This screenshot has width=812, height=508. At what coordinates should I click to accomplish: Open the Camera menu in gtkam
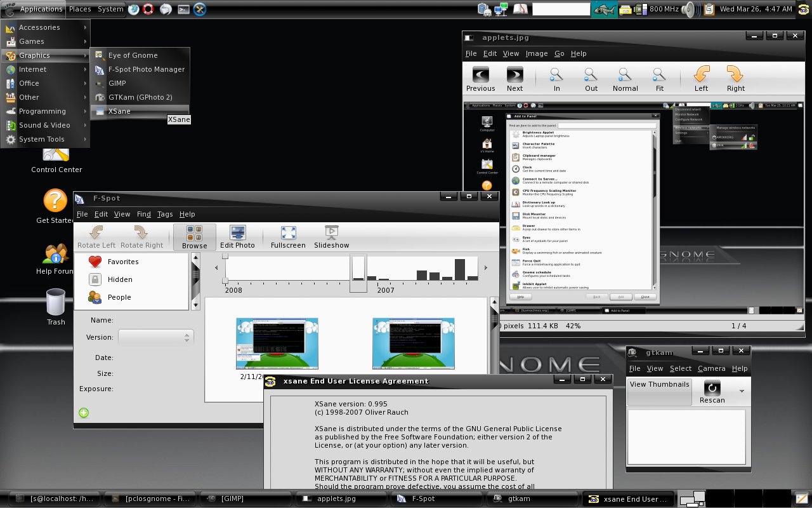click(711, 368)
